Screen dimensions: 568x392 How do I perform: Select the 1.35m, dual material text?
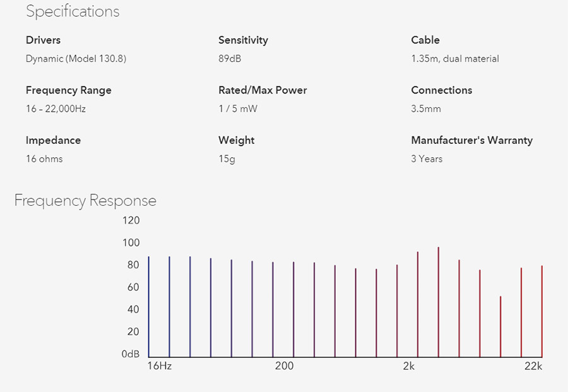coord(455,59)
